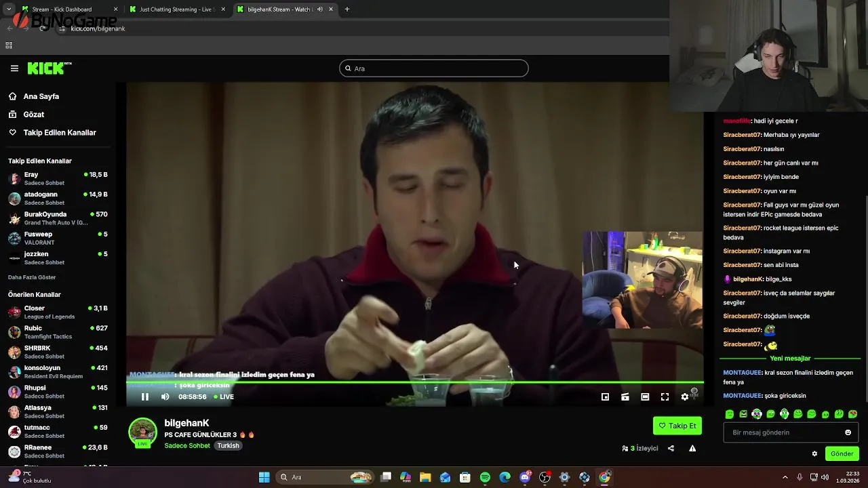Image resolution: width=868 pixels, height=488 pixels.
Task: Open RRaenee's channel
Action: point(58,451)
